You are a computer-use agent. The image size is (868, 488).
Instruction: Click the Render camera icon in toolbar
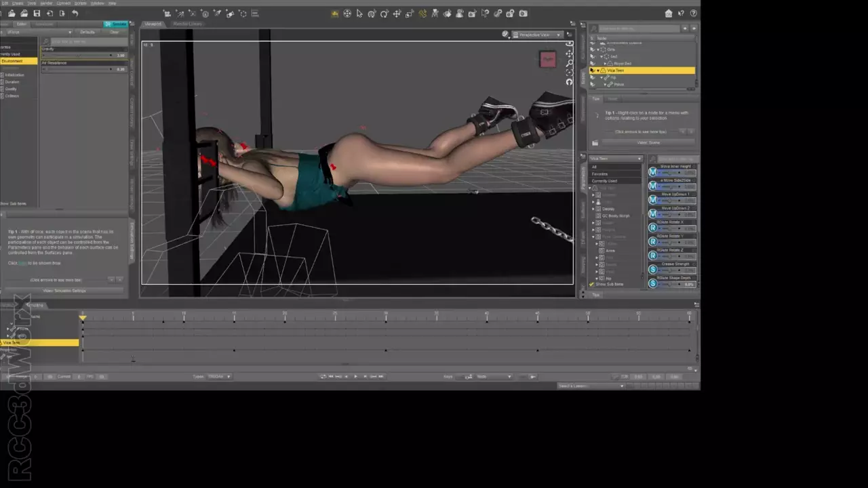click(x=523, y=14)
